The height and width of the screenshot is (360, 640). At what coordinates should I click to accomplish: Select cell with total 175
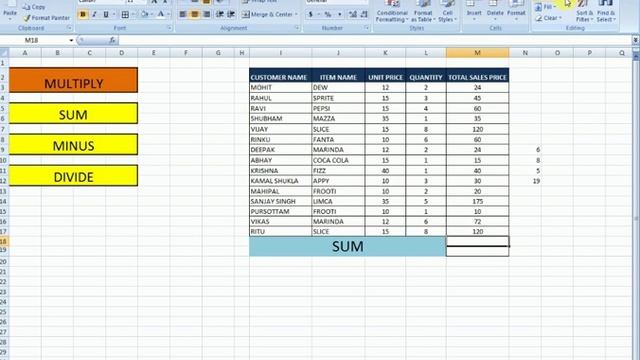pyautogui.click(x=478, y=201)
